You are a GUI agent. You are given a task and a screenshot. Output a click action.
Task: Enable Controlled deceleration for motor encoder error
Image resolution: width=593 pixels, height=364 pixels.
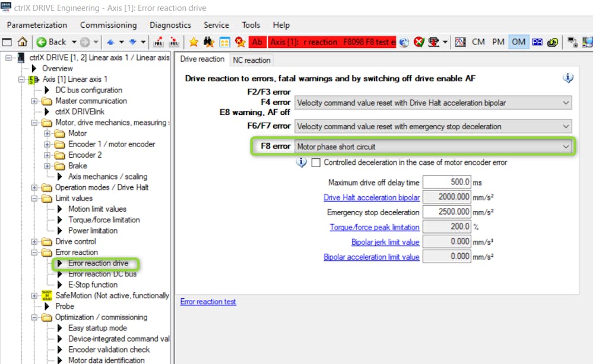pyautogui.click(x=316, y=162)
